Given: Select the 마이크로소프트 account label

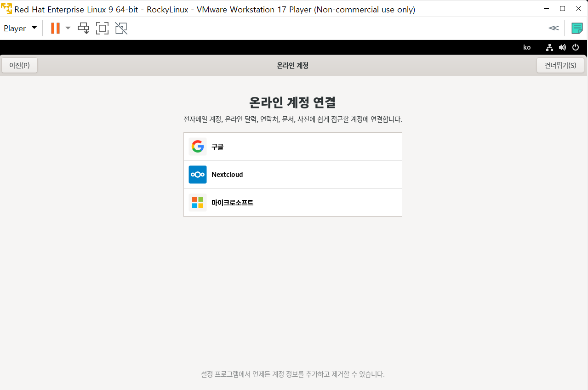Looking at the screenshot, I should click(232, 203).
